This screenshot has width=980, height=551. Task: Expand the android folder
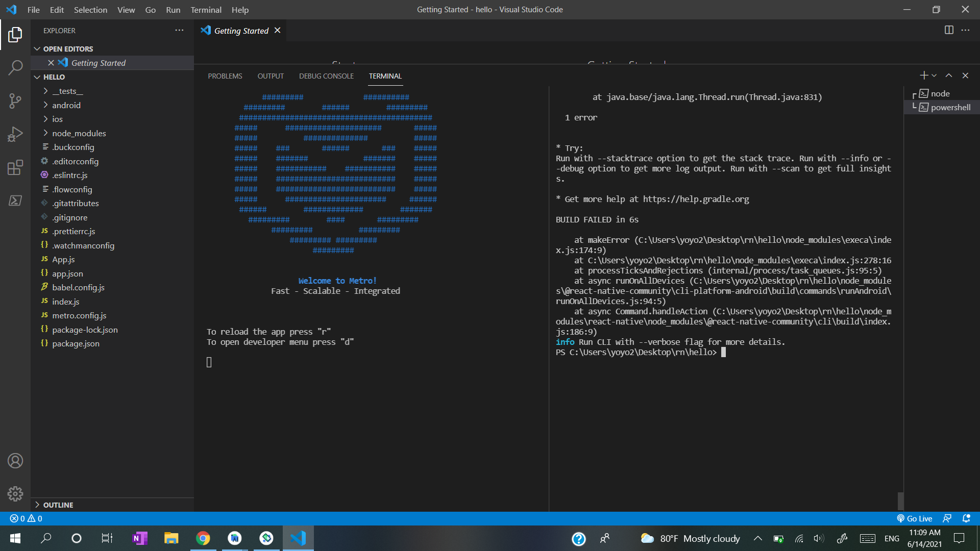tap(66, 105)
